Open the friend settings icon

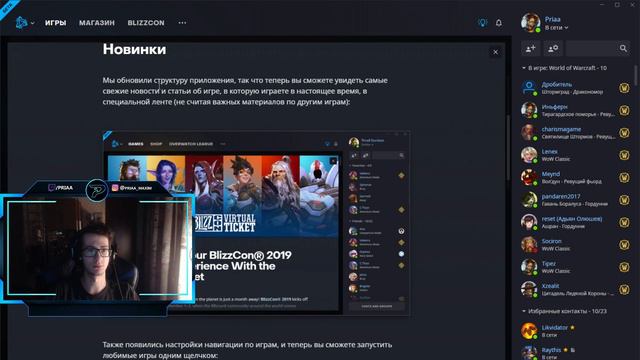click(553, 49)
